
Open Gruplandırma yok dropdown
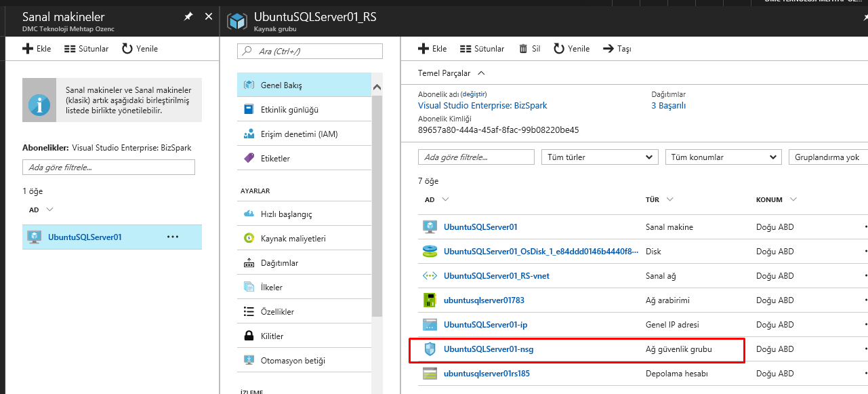tap(828, 157)
